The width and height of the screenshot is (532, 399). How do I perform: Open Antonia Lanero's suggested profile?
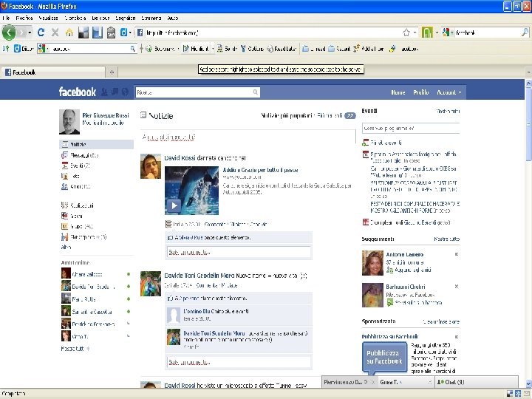(404, 254)
